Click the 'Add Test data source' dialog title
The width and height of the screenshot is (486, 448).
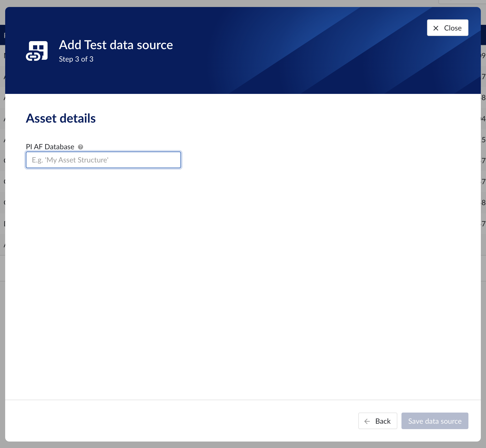point(116,44)
